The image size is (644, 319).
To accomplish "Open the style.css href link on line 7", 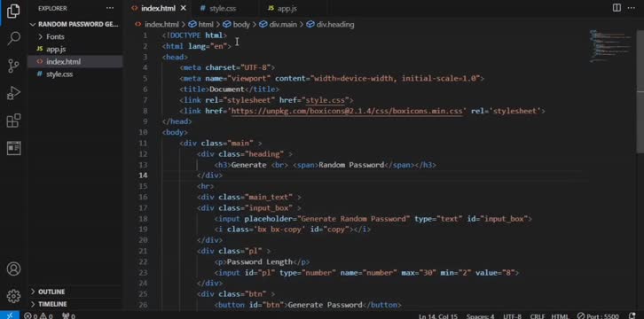I will point(326,100).
